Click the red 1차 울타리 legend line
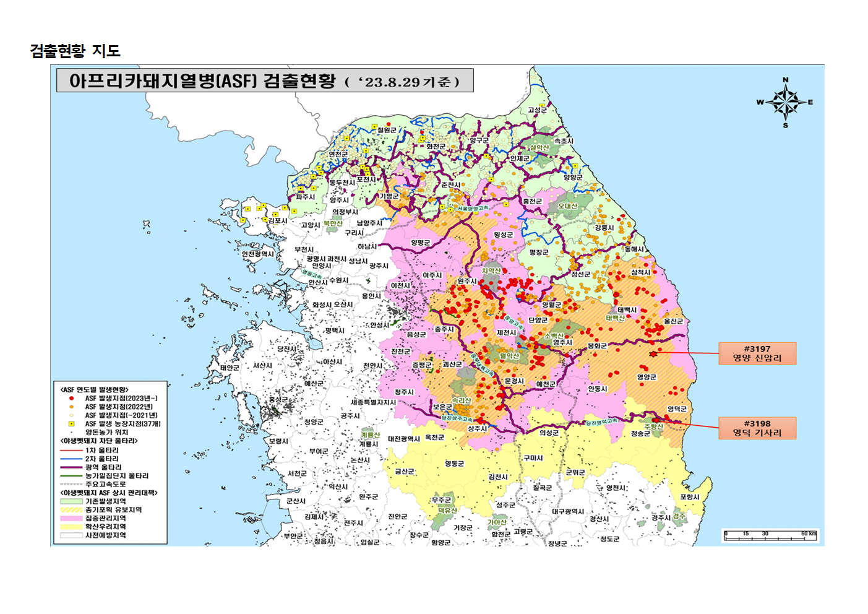The height and width of the screenshot is (614, 868). pyautogui.click(x=71, y=451)
